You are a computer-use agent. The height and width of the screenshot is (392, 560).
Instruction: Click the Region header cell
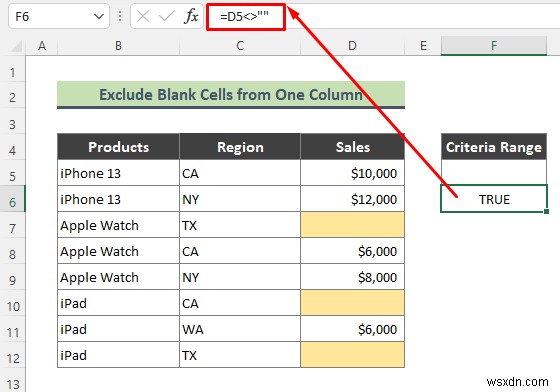(x=240, y=147)
